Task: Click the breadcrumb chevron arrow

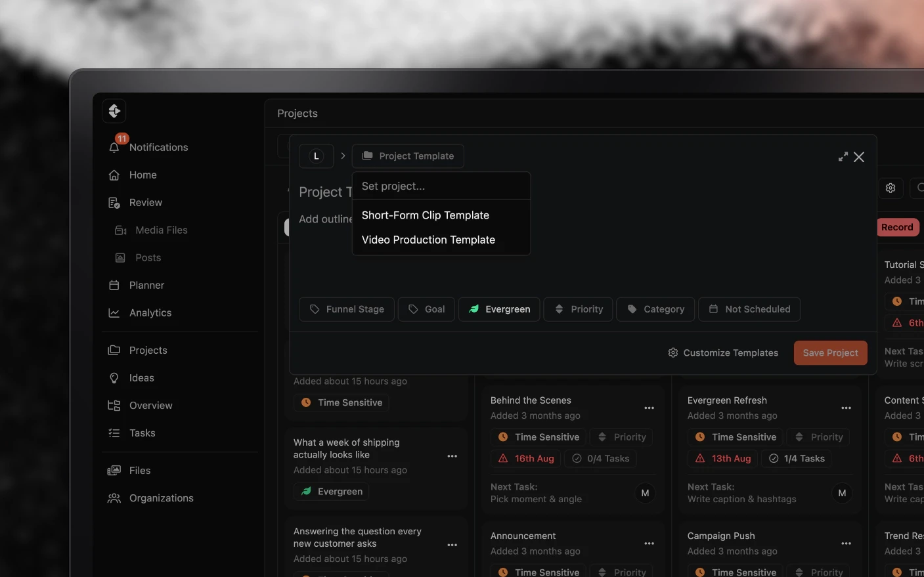Action: [343, 156]
